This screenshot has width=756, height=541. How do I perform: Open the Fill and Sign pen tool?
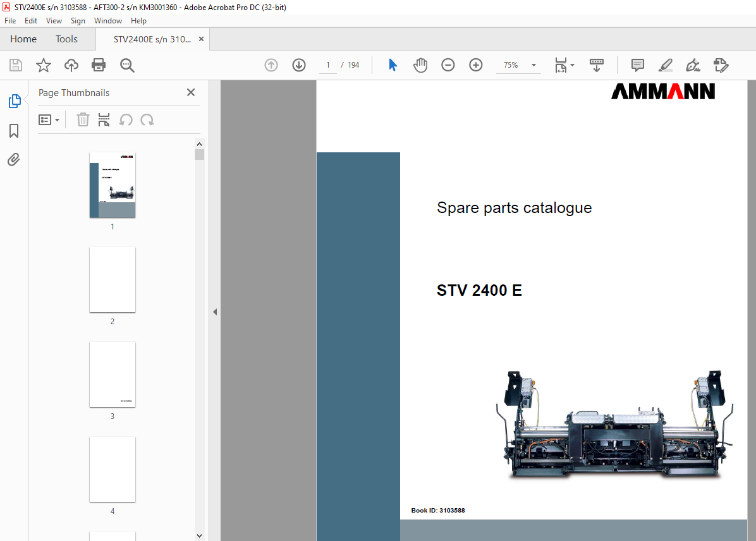[x=693, y=65]
